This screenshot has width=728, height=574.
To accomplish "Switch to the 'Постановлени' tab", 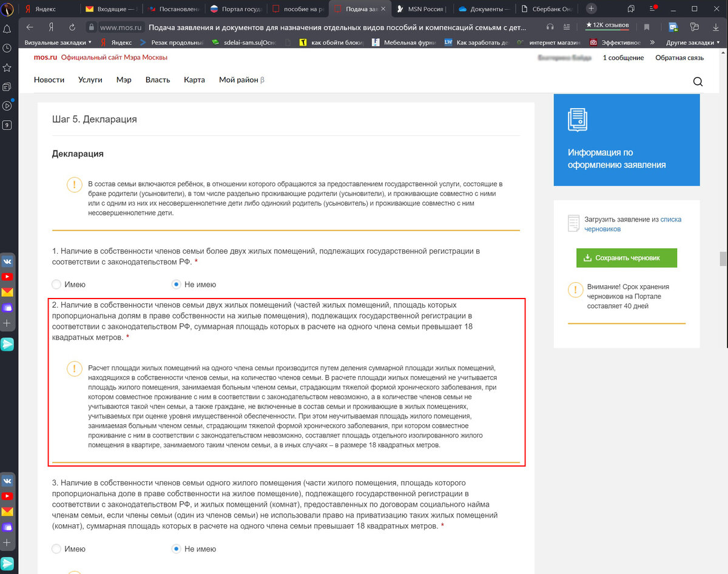I will (x=173, y=9).
